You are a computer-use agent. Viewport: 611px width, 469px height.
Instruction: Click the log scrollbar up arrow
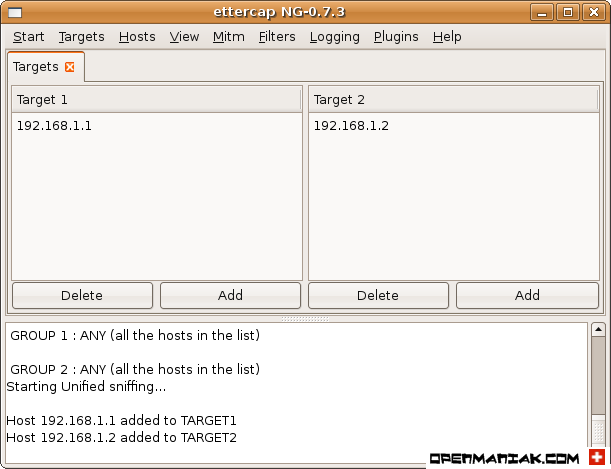coord(598,330)
